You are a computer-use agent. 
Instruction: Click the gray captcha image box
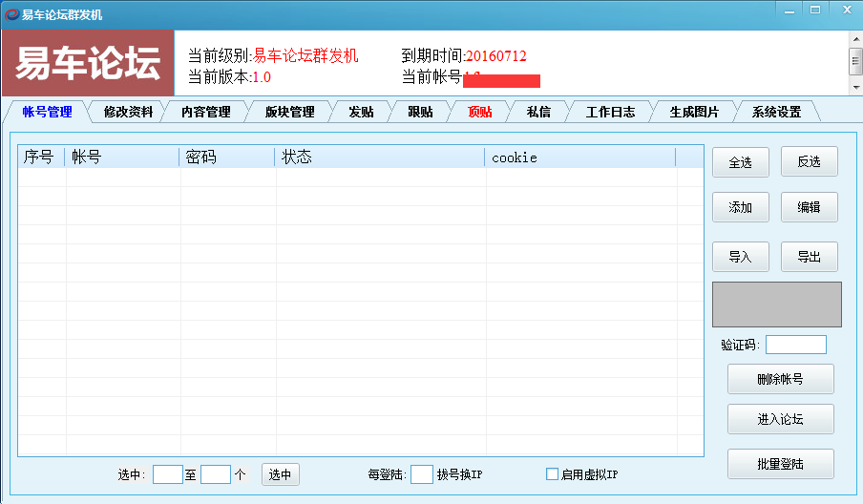pyautogui.click(x=776, y=304)
